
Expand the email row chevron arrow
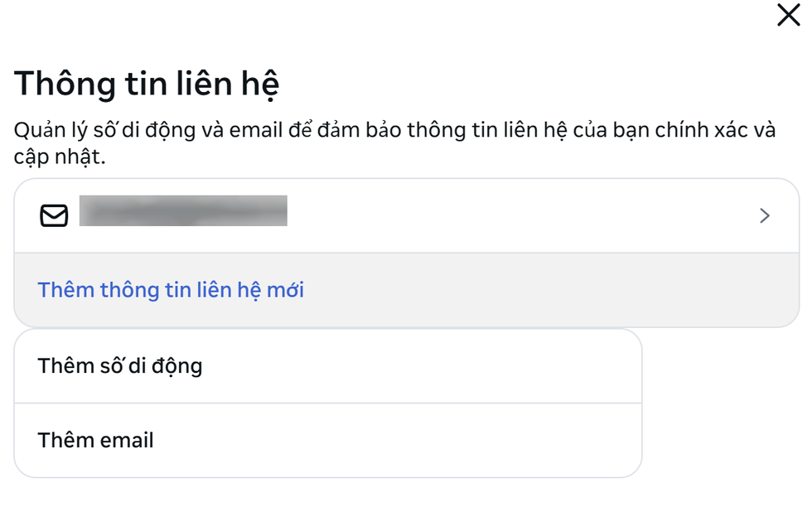[x=764, y=216]
